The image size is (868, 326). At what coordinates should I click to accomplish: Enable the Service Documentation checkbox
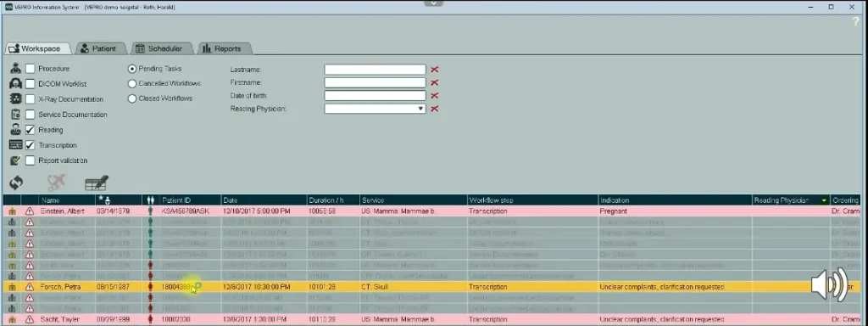30,115
